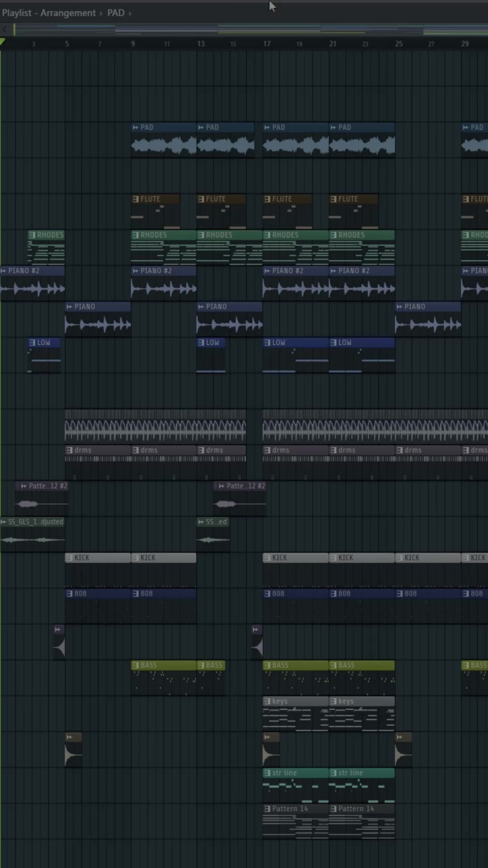
Task: Select the PAD audio clip starting at bar 17
Action: [x=296, y=140]
